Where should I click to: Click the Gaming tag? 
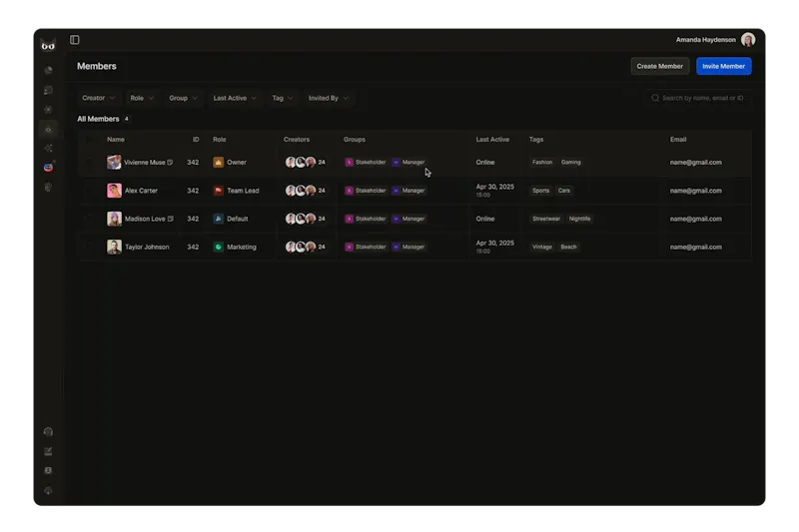tap(570, 163)
